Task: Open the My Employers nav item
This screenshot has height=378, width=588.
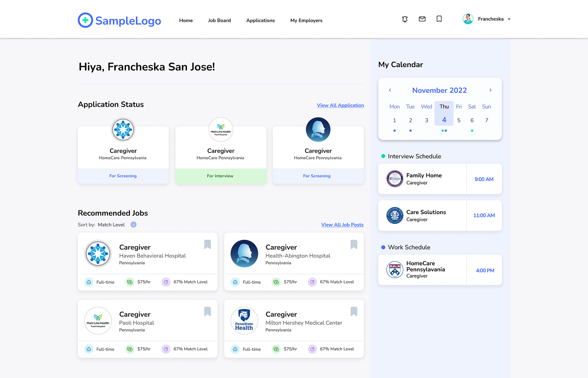Action: coord(306,21)
